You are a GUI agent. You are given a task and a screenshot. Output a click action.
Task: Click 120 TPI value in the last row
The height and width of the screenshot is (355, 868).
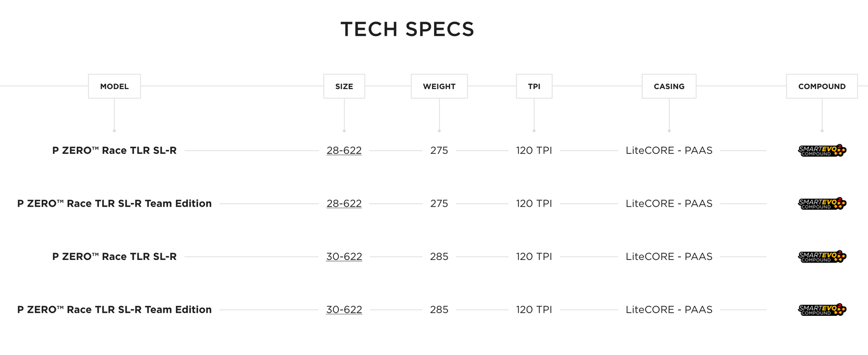(534, 310)
